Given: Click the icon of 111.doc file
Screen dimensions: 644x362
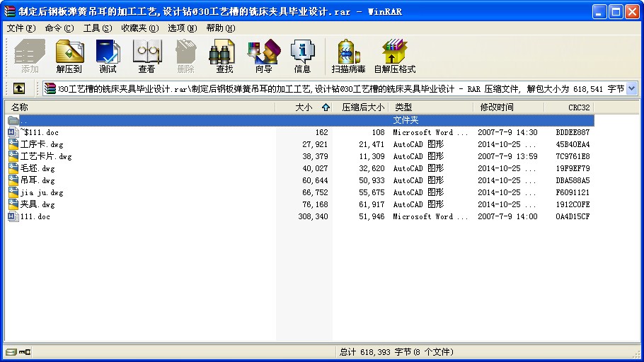Looking at the screenshot, I should (x=13, y=216).
